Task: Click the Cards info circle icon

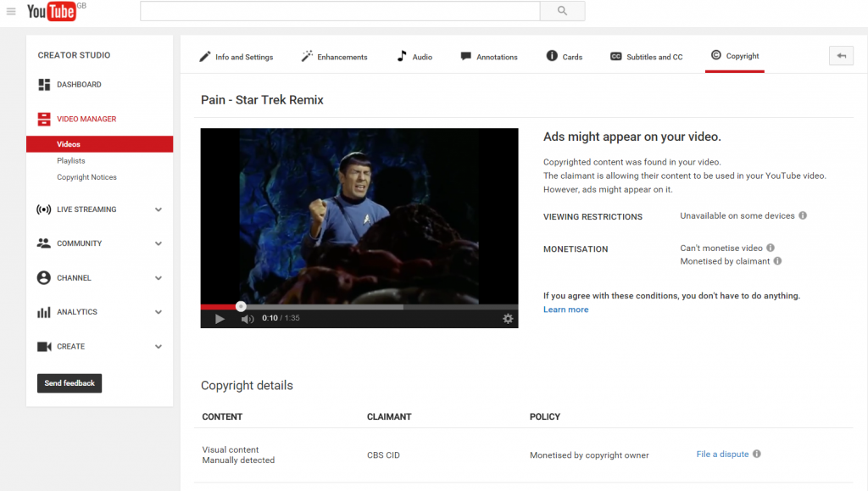Action: tap(552, 55)
